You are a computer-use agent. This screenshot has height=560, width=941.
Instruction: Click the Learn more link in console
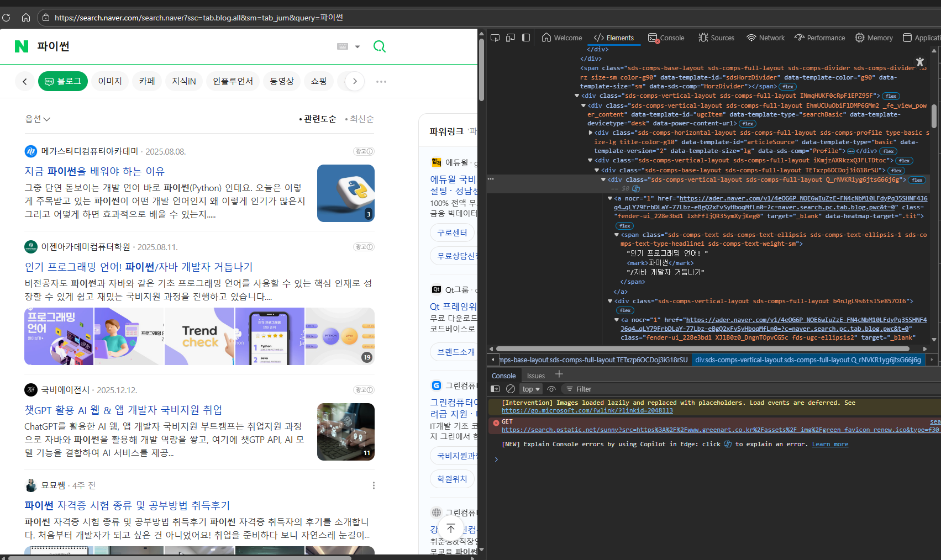(830, 444)
